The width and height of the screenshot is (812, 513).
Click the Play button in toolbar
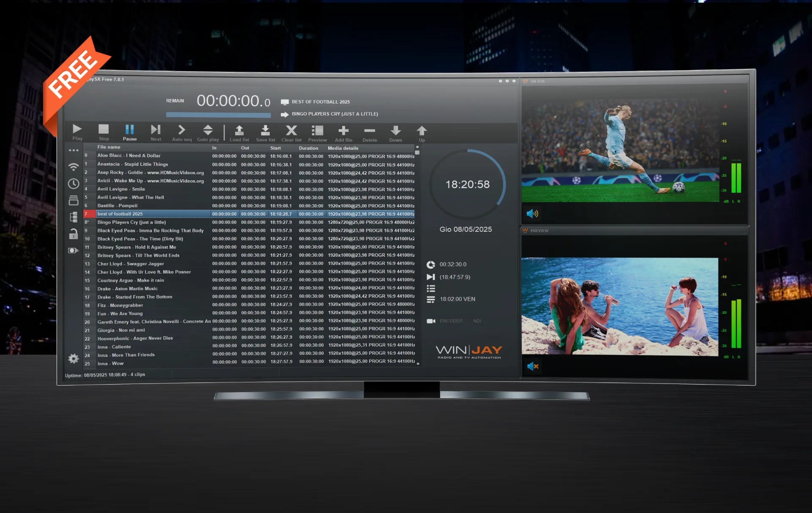point(77,129)
